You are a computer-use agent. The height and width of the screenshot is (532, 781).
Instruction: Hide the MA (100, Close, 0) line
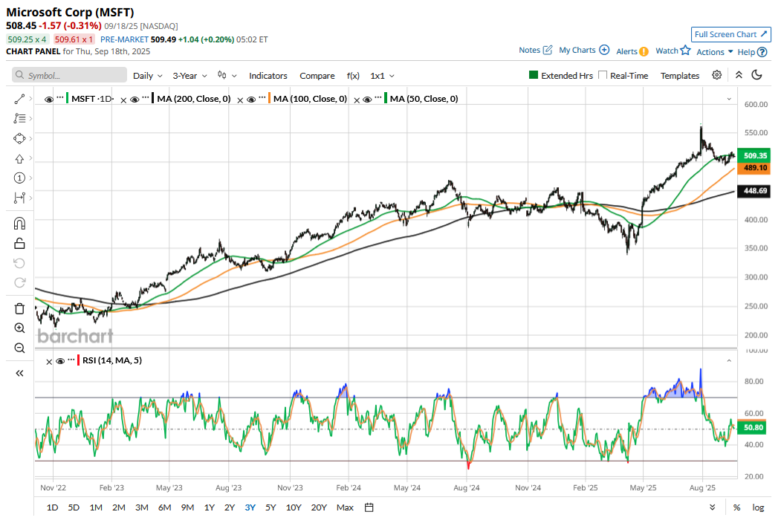pyautogui.click(x=251, y=100)
